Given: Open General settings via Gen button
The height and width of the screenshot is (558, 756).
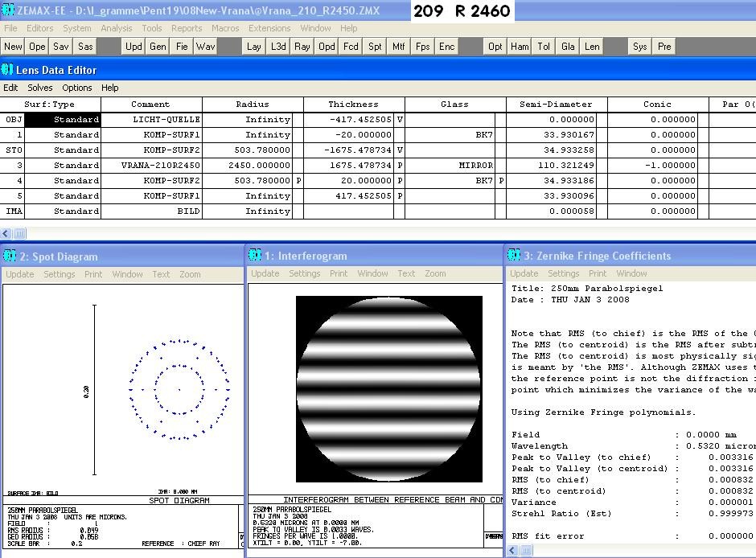Looking at the screenshot, I should tap(158, 47).
